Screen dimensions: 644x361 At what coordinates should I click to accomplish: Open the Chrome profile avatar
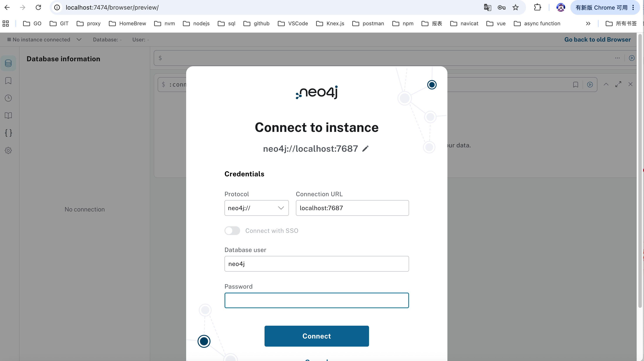(x=561, y=7)
